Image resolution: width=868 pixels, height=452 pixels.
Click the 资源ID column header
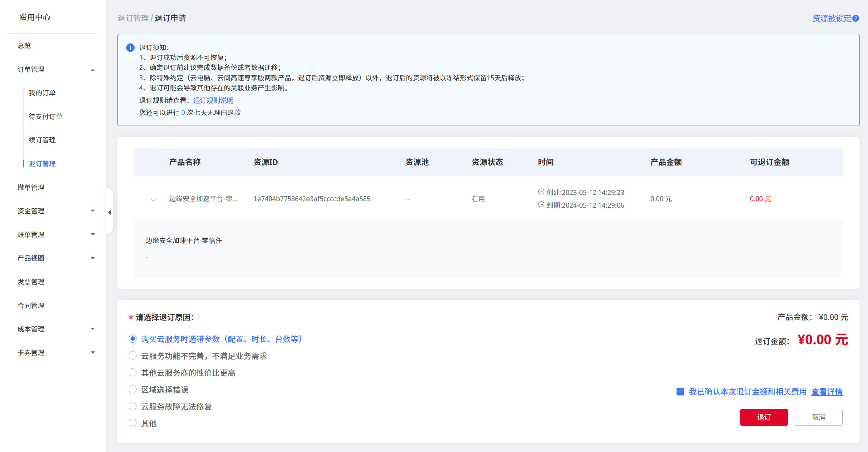click(265, 162)
